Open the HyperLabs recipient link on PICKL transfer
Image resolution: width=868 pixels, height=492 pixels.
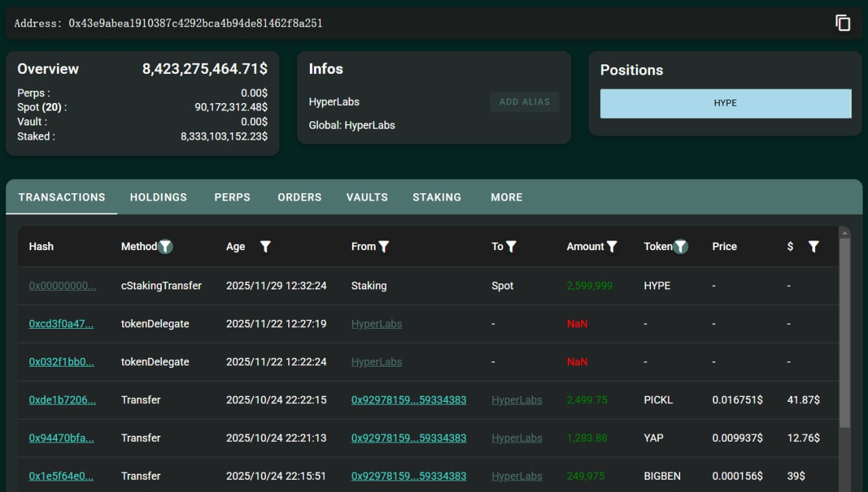coord(517,400)
